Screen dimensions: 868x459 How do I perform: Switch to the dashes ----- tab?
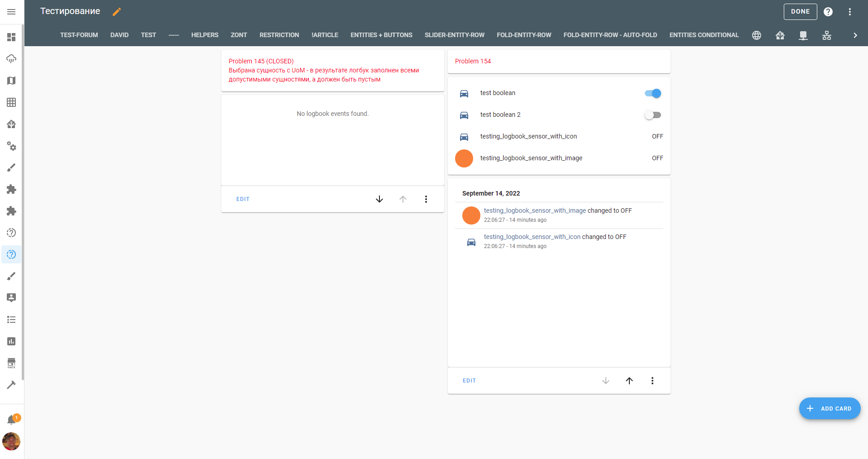(174, 35)
